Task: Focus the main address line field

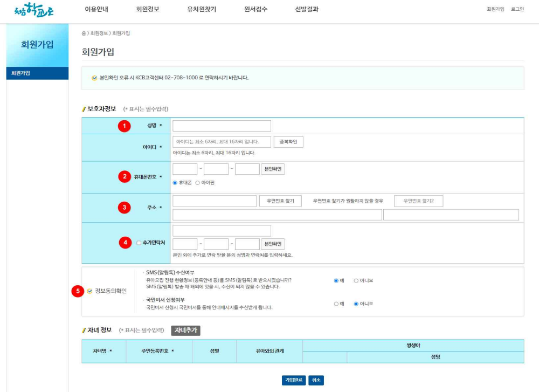Action: pos(277,215)
